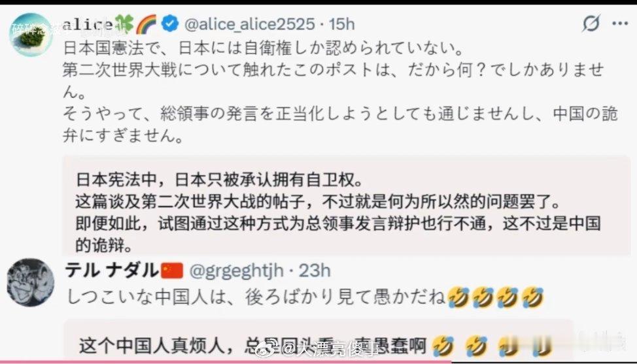Viewport: 637px width, 364px height.
Task: Click the Weibo watermark @大漂亮傻事
Action: [318, 348]
